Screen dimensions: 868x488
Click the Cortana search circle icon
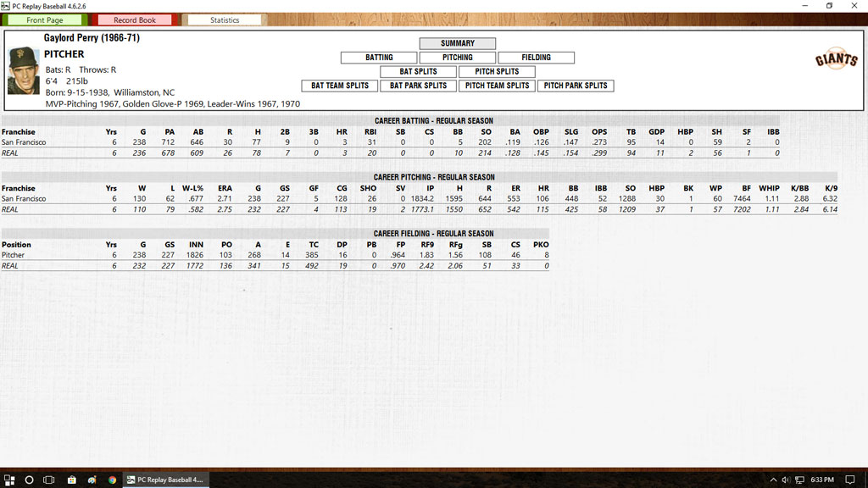(29, 480)
